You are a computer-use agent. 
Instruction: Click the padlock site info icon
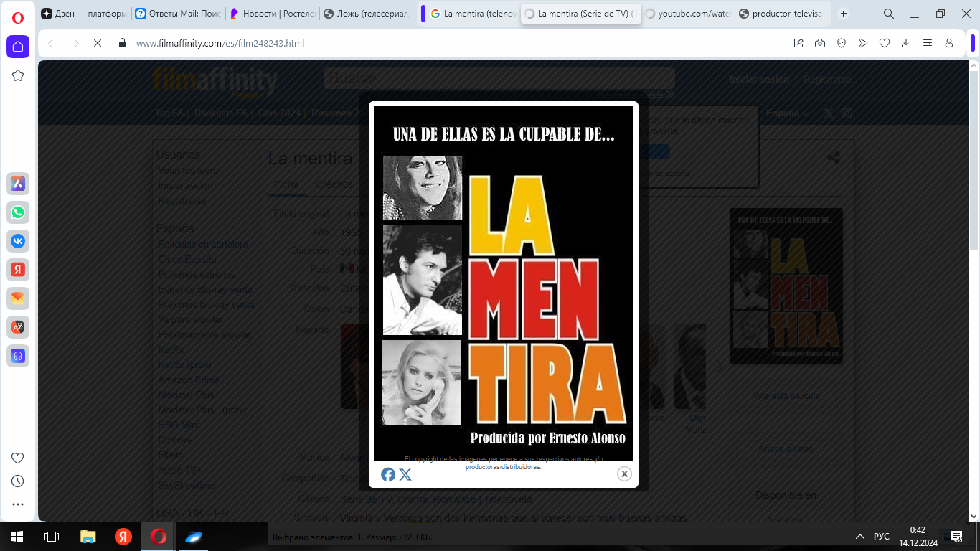click(123, 43)
